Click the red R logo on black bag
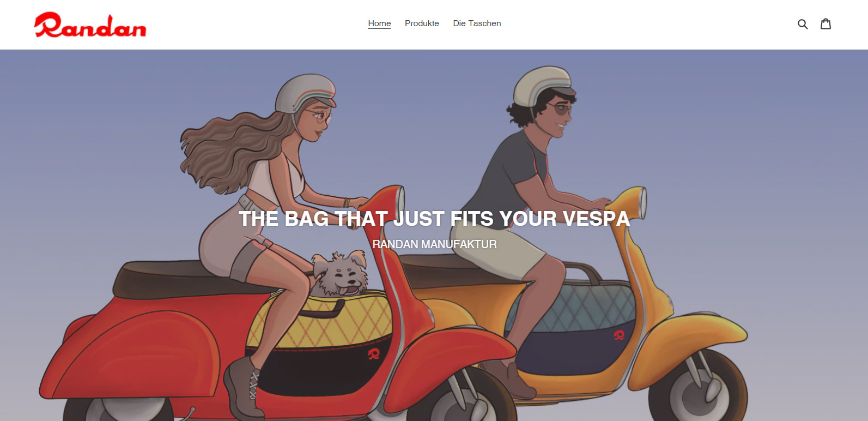 pyautogui.click(x=374, y=354)
